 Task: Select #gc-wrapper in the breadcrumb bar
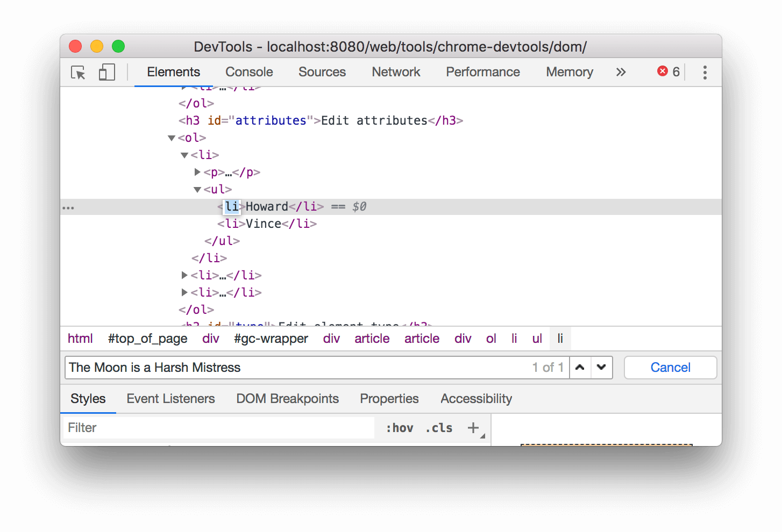coord(271,339)
